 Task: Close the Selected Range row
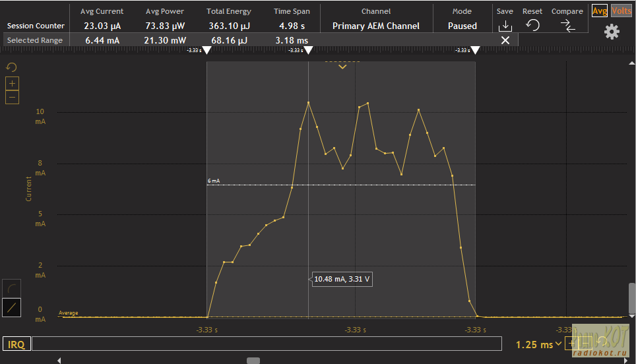point(505,40)
